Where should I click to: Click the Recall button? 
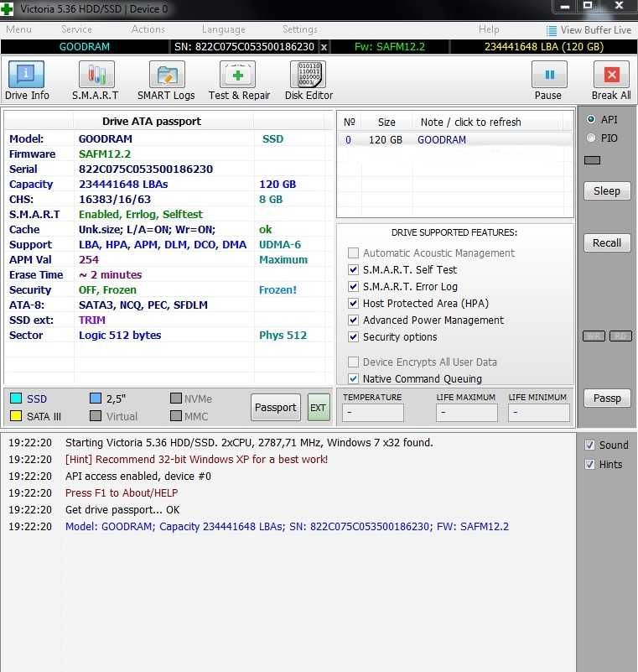point(607,243)
